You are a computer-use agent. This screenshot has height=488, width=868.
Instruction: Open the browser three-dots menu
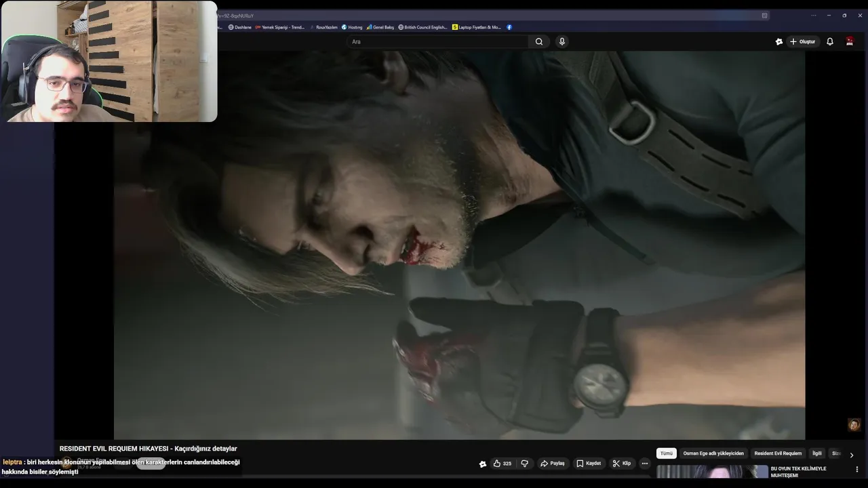pos(813,15)
